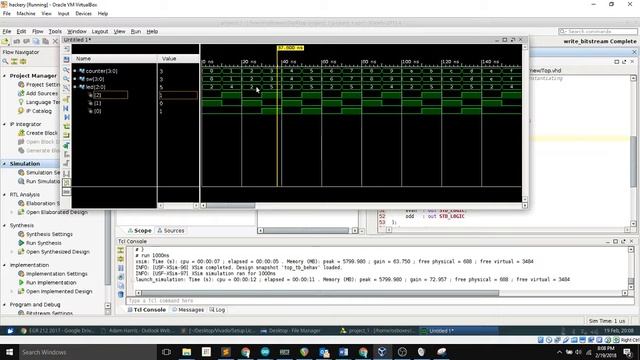Click the yellow cursor marker at 37.000 ns

pos(290,48)
